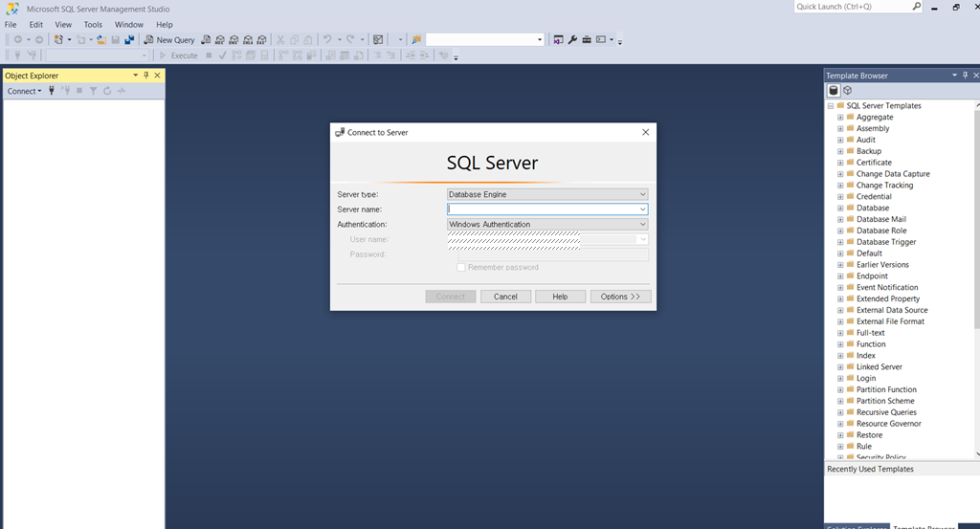Click the Object Explorer Activity Monitor icon
This screenshot has height=529, width=980.
[x=122, y=91]
